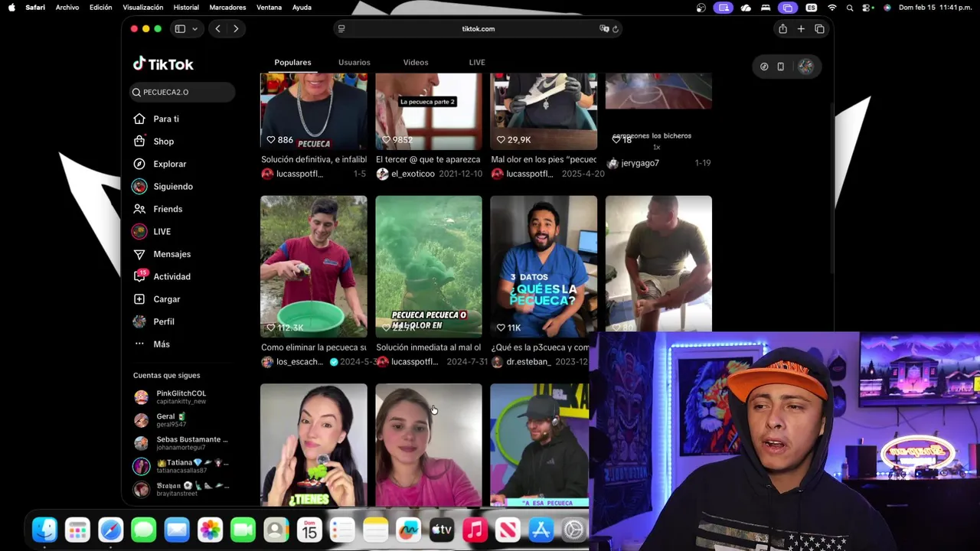This screenshot has height=551, width=980.
Task: Open the Safari app menu
Action: tap(34, 8)
